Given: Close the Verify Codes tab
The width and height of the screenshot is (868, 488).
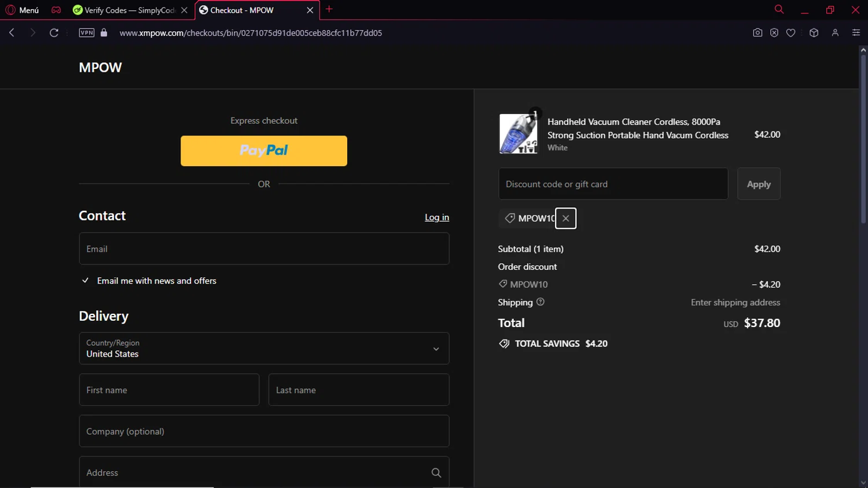Looking at the screenshot, I should pos(184,10).
